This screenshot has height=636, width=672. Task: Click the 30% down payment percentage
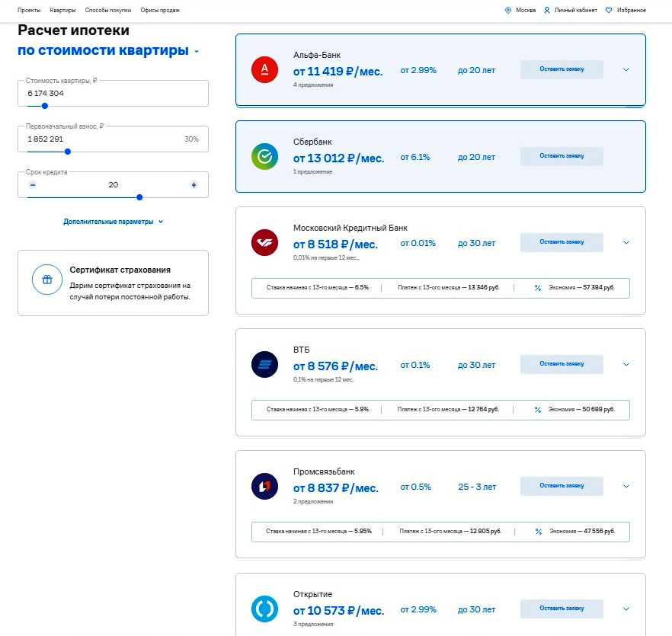tap(191, 139)
